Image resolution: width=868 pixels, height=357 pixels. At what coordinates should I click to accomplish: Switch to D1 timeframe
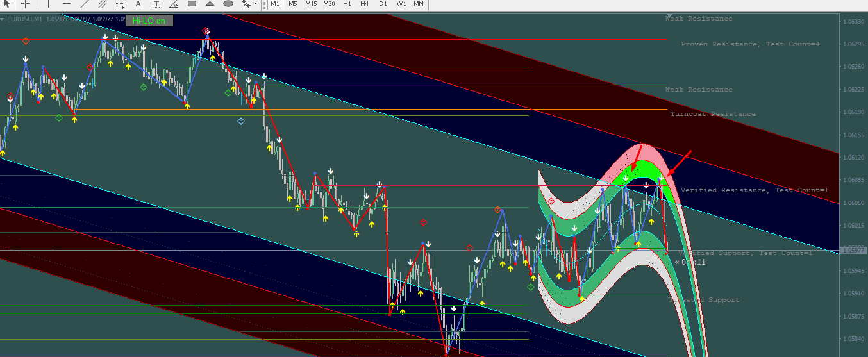[383, 4]
